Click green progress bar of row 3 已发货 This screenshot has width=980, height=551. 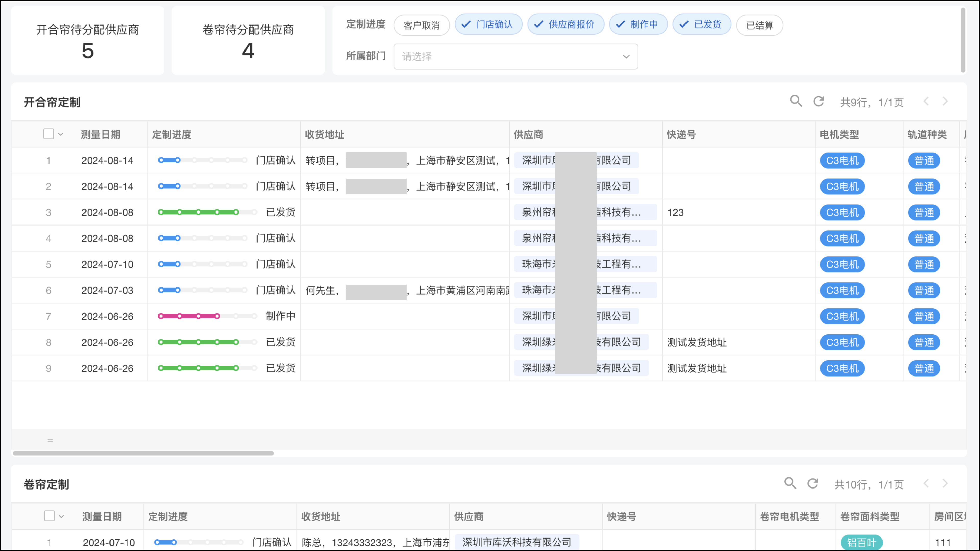coord(207,212)
